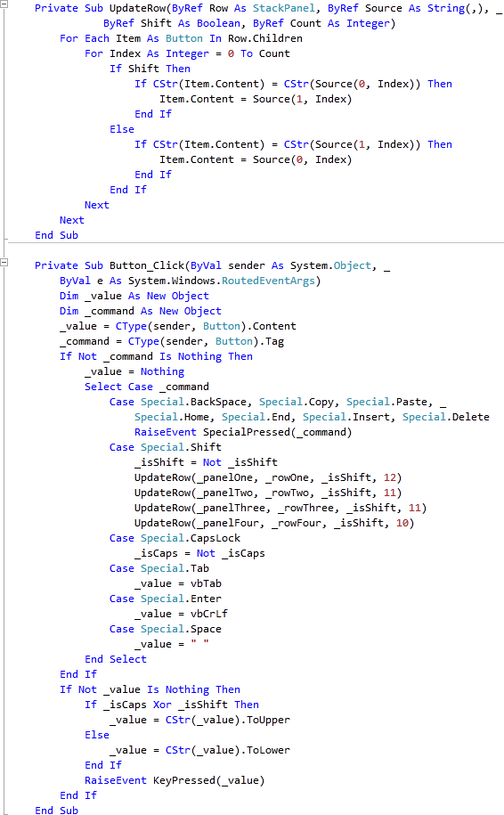Click the UpdateRow(_panelFour, ...) call
The image size is (504, 815).
tap(274, 522)
